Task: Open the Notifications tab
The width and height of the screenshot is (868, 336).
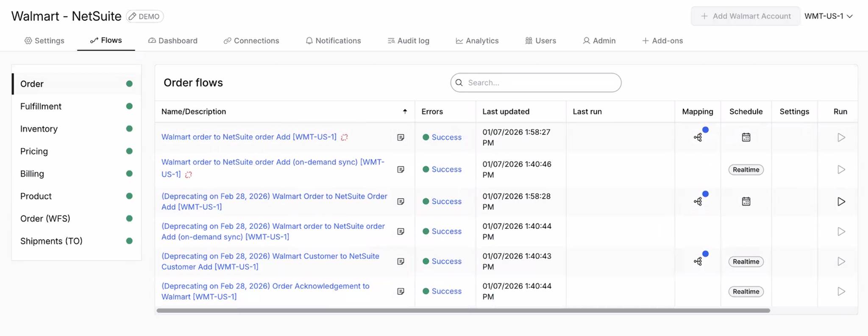Action: click(x=334, y=41)
